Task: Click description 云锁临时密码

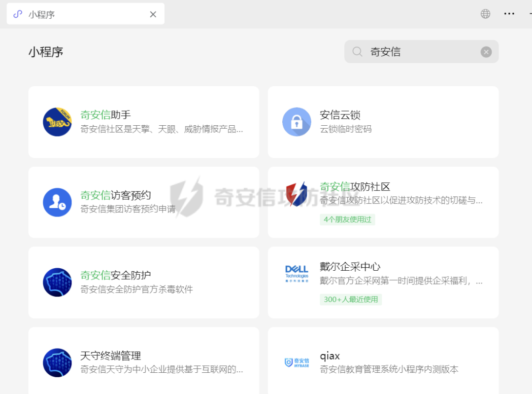Action: point(346,129)
